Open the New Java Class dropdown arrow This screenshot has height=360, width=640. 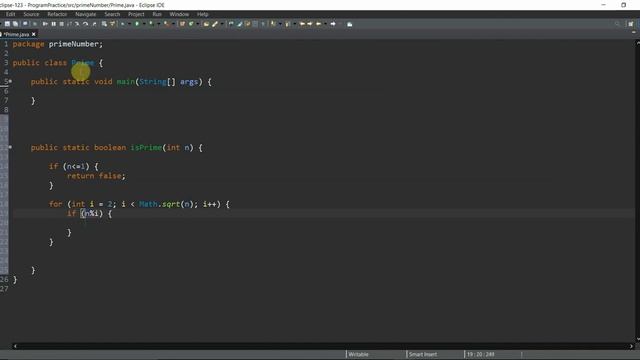[198, 24]
